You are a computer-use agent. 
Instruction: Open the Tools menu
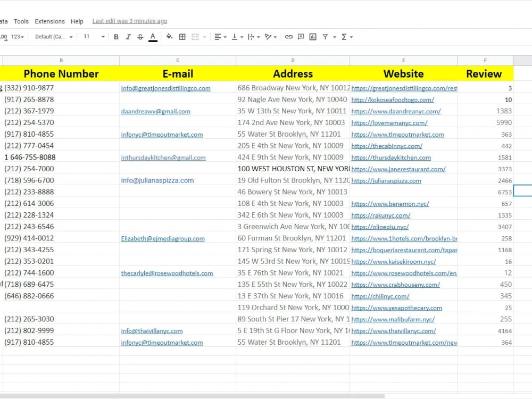pyautogui.click(x=21, y=21)
